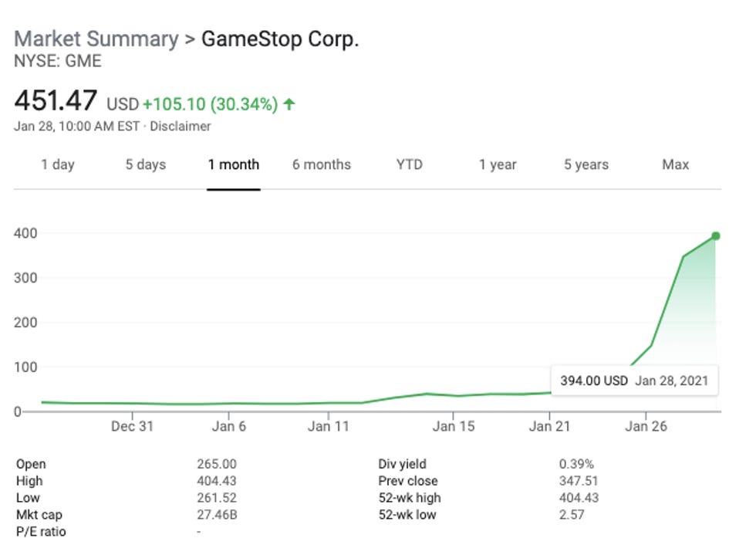The width and height of the screenshot is (756, 538).
Task: Click the Prev close label
Action: tap(408, 481)
